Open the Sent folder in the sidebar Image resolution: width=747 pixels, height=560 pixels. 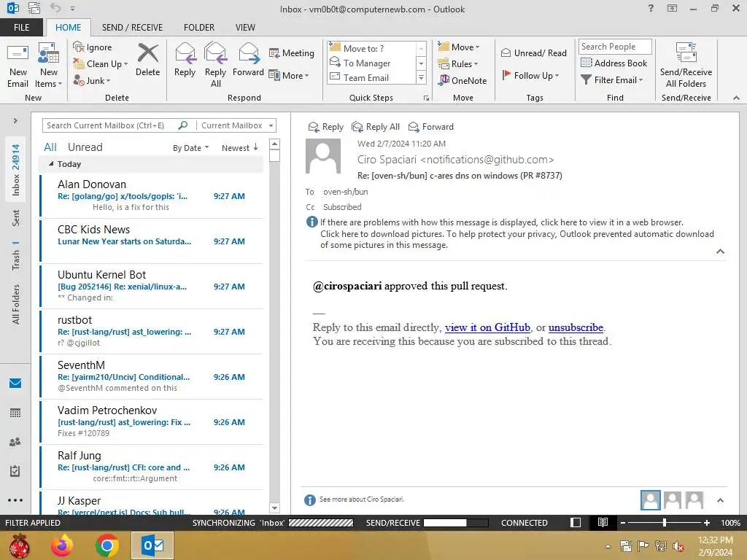coord(16,218)
